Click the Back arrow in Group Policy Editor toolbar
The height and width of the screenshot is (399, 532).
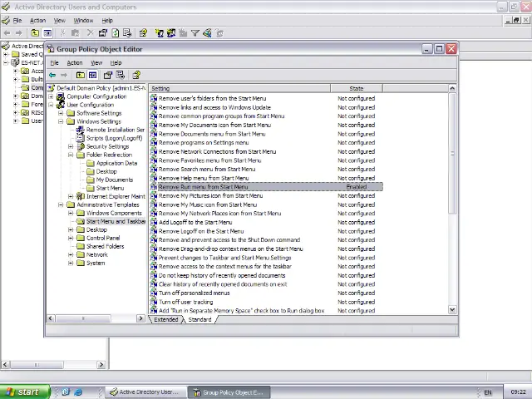tap(52, 75)
